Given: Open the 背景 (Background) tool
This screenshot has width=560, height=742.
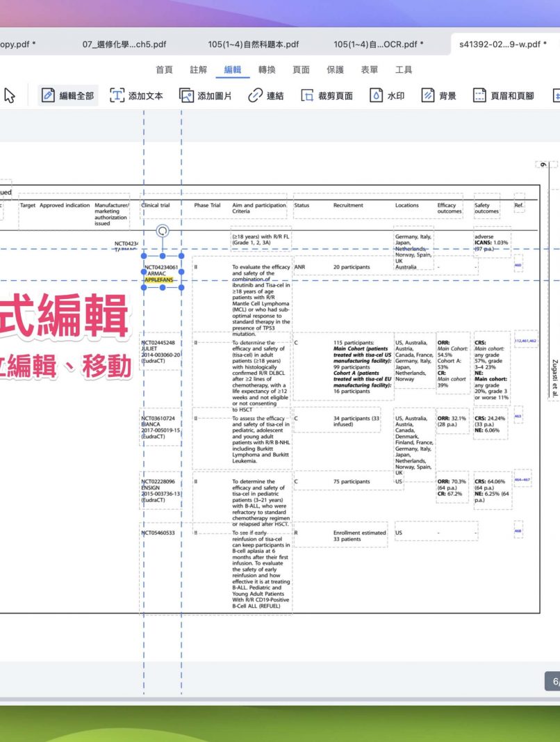Looking at the screenshot, I should [x=439, y=96].
